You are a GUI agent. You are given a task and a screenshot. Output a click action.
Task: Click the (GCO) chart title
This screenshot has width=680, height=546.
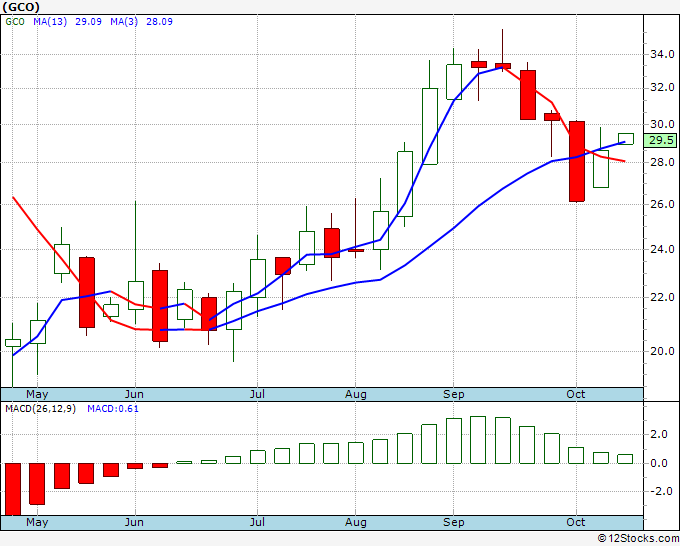point(21,7)
